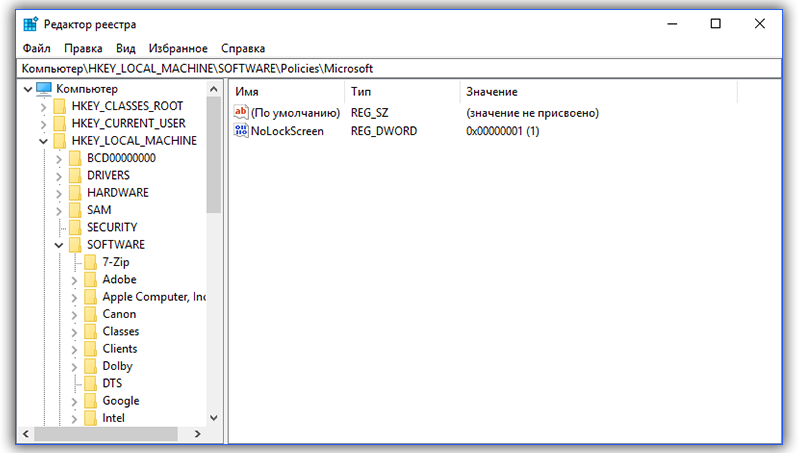Click the Adobe folder icon

91,280
